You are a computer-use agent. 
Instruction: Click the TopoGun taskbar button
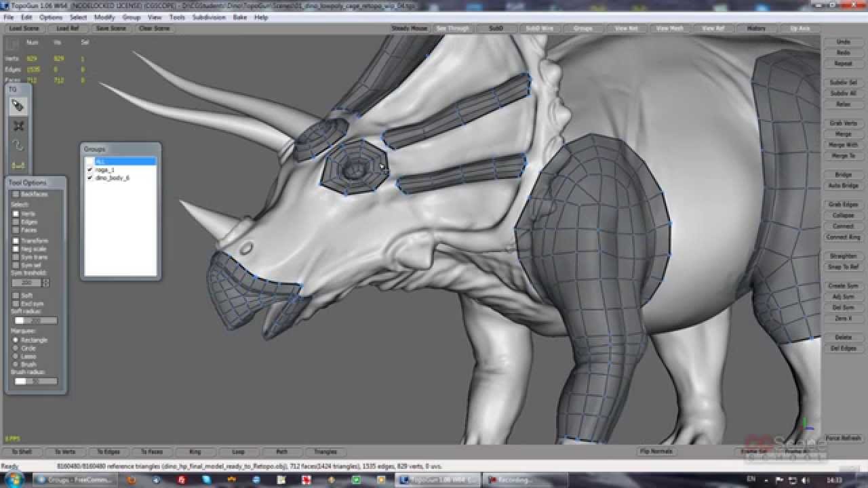(438, 480)
